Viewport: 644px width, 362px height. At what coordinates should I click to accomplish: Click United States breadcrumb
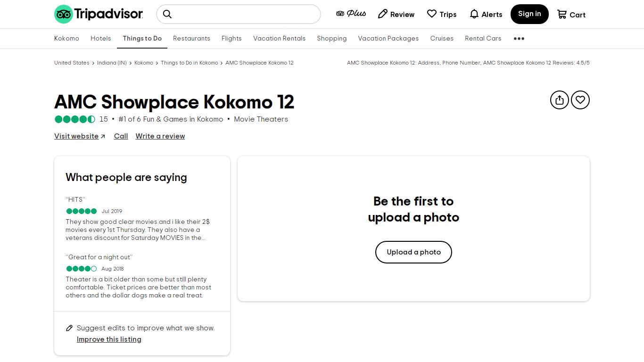(72, 63)
